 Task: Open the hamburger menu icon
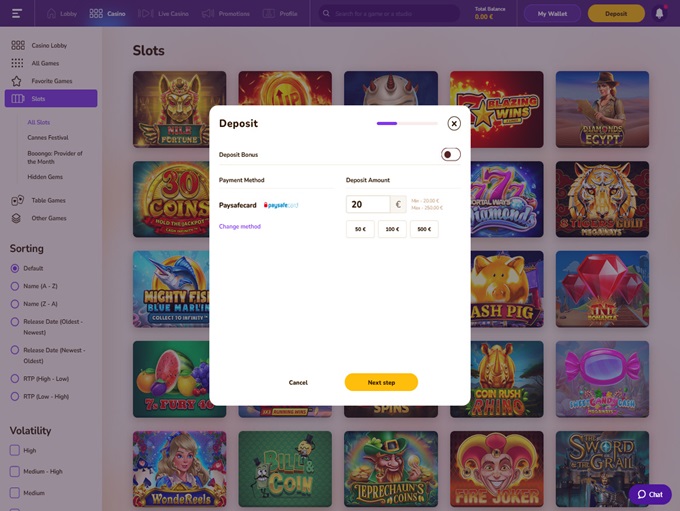(x=16, y=14)
